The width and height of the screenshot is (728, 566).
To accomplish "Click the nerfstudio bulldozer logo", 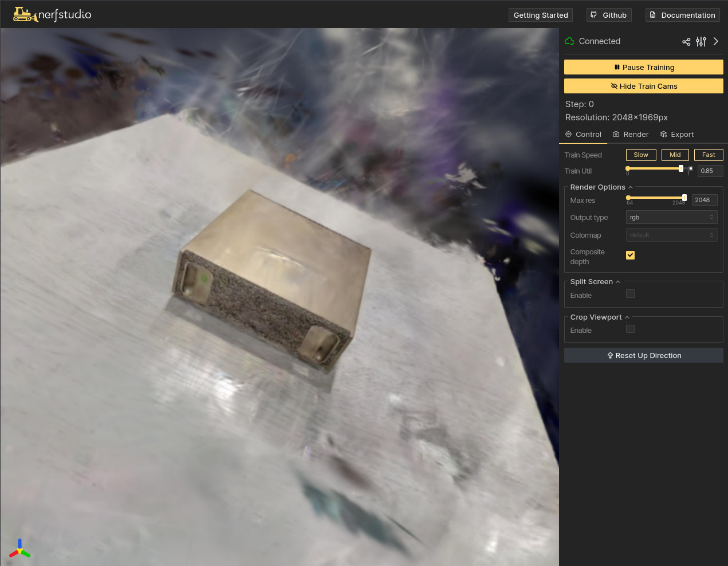I will click(x=52, y=14).
